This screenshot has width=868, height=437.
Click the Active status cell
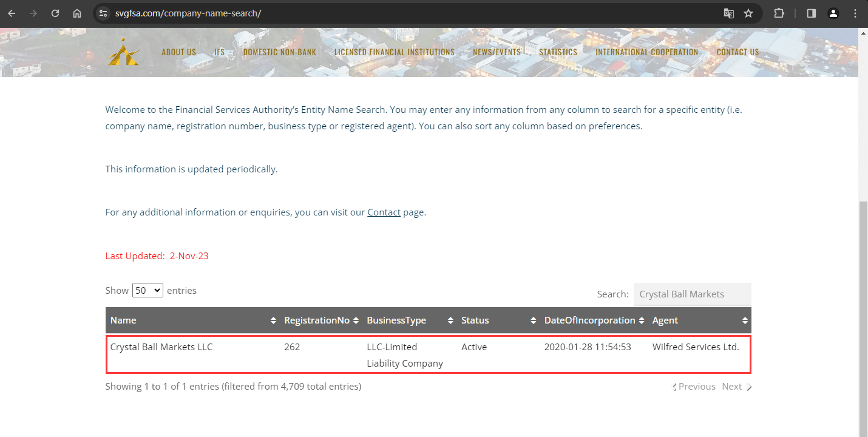pos(474,347)
